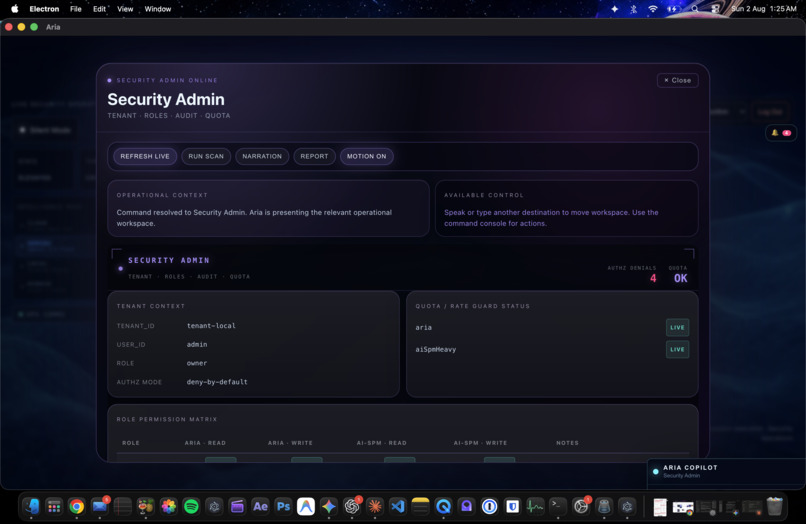Open the Photos app in dock
Screen dimensions: 806x524
coord(169,507)
